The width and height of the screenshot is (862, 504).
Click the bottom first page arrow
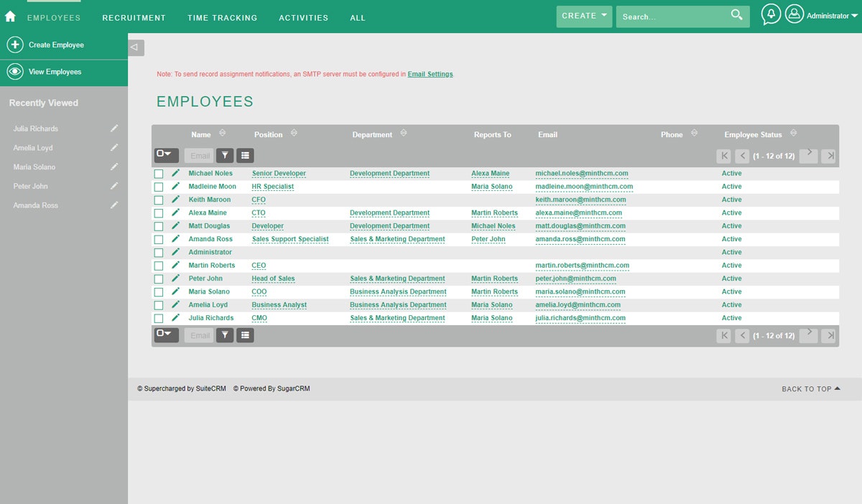coord(724,335)
